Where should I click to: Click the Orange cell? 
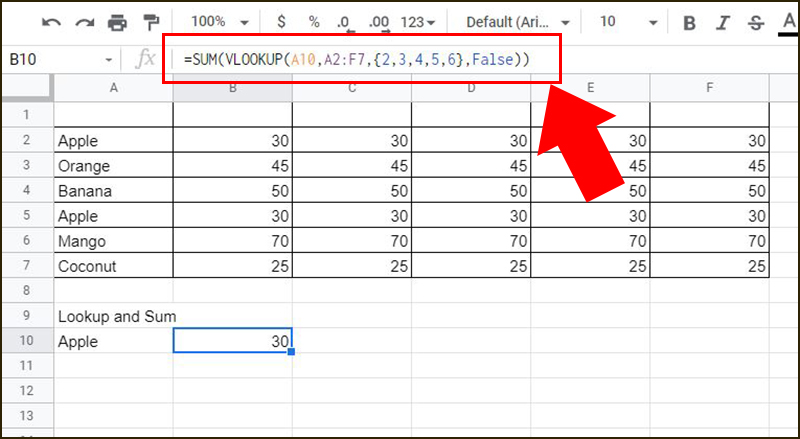(x=114, y=165)
